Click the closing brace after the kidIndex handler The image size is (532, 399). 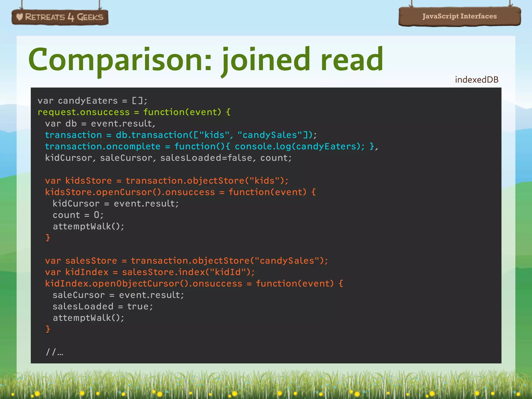[48, 329]
